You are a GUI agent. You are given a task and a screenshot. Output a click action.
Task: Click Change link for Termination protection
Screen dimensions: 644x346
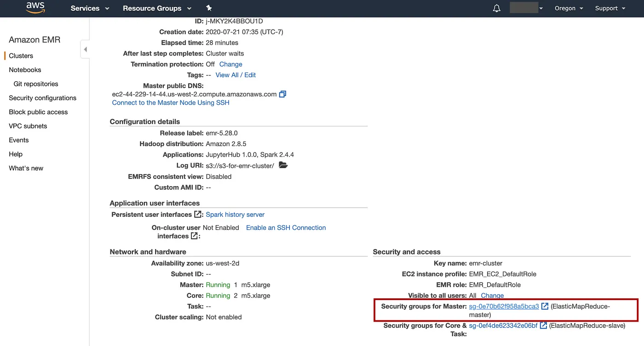coord(230,64)
